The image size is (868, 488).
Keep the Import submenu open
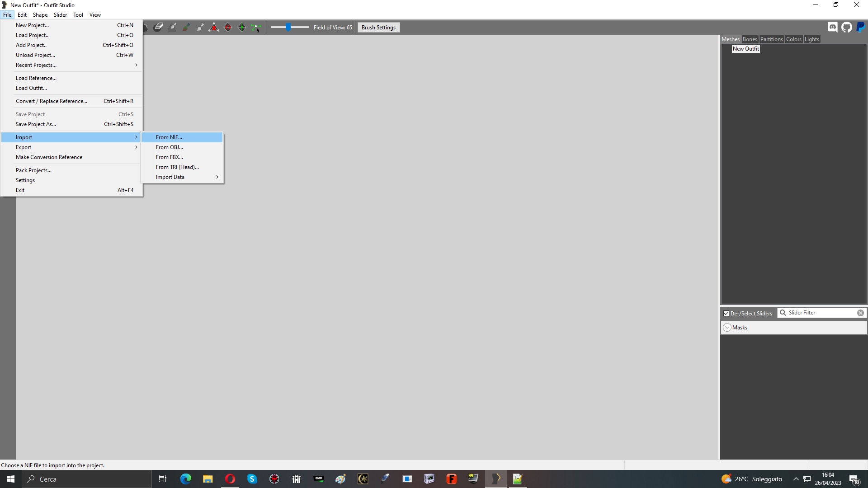coord(71,137)
